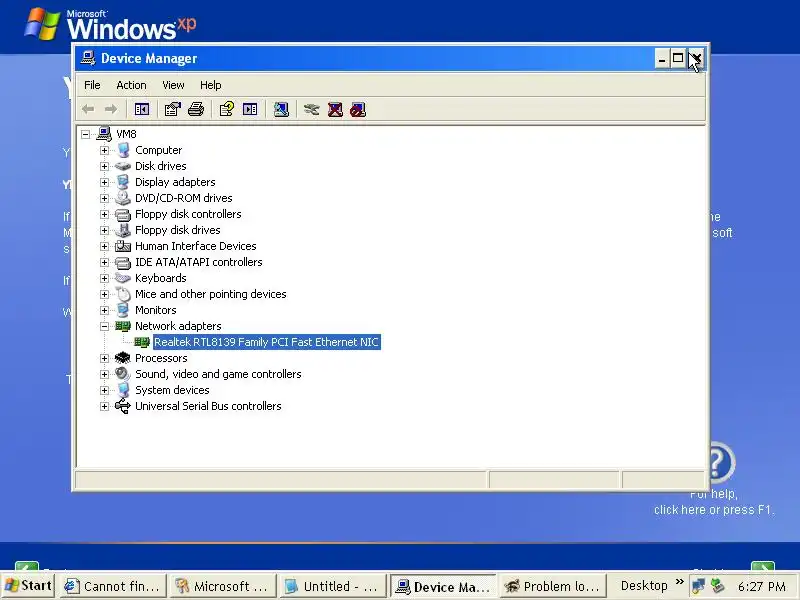The width and height of the screenshot is (800, 600).
Task: Click the 6:27 PM taskbar clock
Action: [x=761, y=586]
